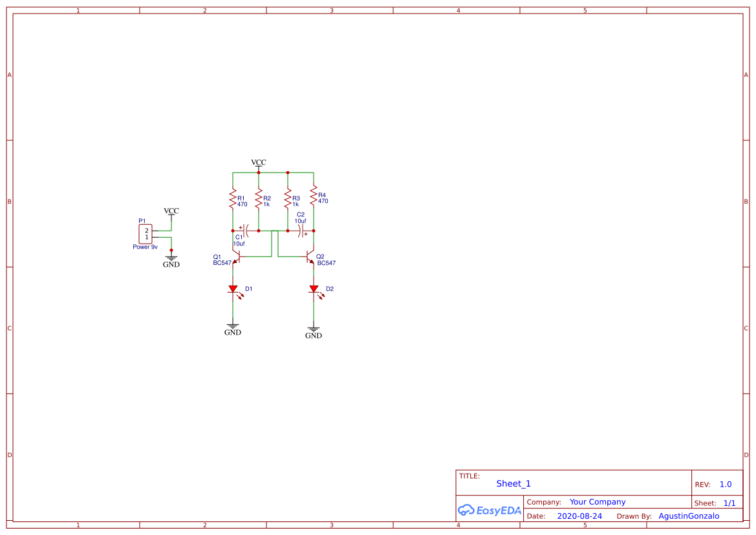
Task: Select the R2 1k resistor
Action: click(258, 198)
